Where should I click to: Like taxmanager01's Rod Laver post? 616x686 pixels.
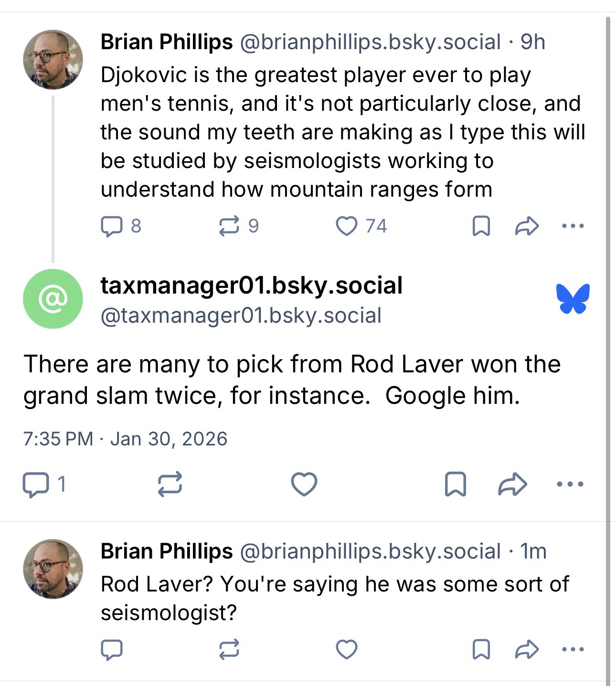coord(304,485)
